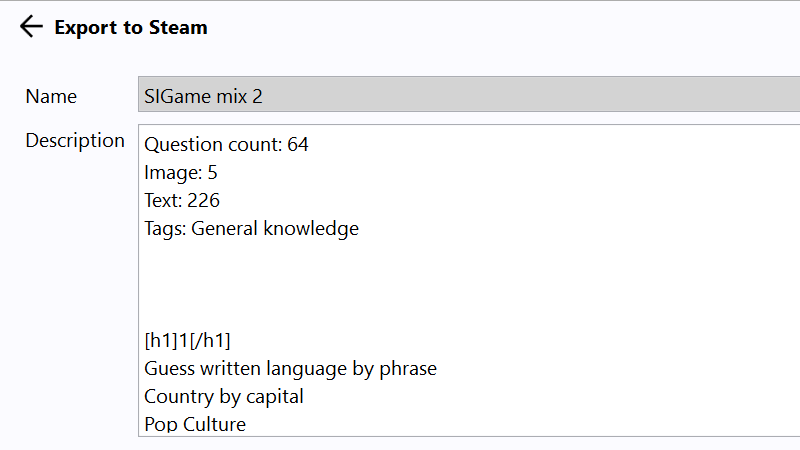Image resolution: width=800 pixels, height=450 pixels.
Task: Place cursor on the Text: 226 line
Action: coord(182,201)
